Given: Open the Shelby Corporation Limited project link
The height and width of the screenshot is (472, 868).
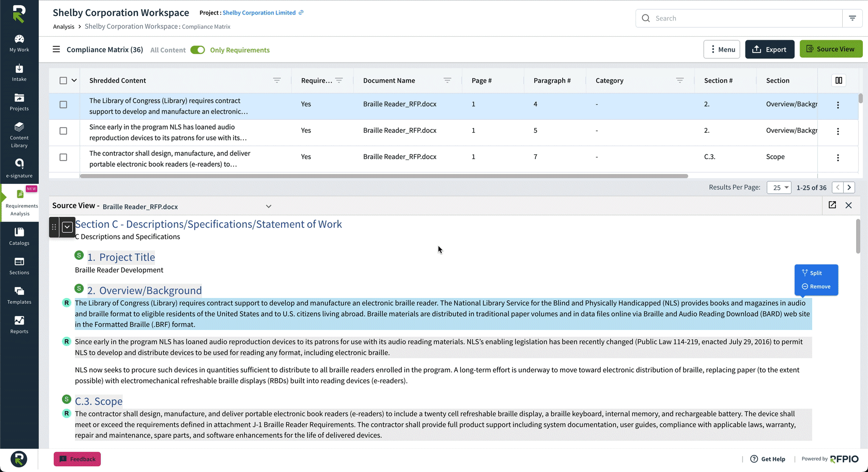Looking at the screenshot, I should (259, 12).
